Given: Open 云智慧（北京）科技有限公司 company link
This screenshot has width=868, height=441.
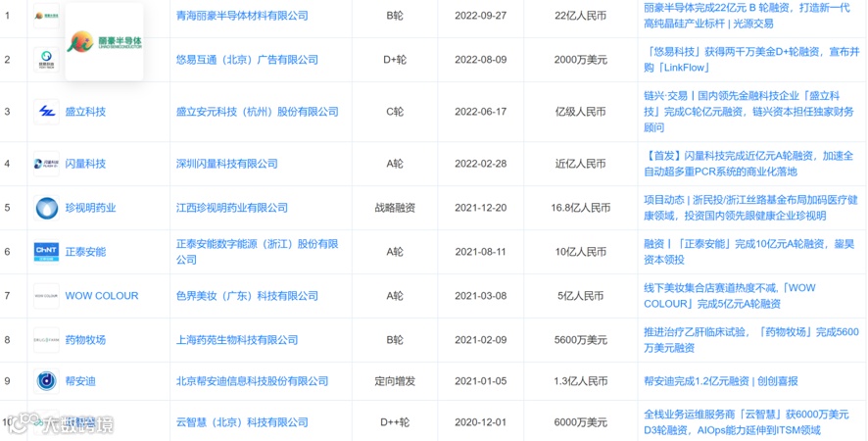Looking at the screenshot, I should 242,422.
